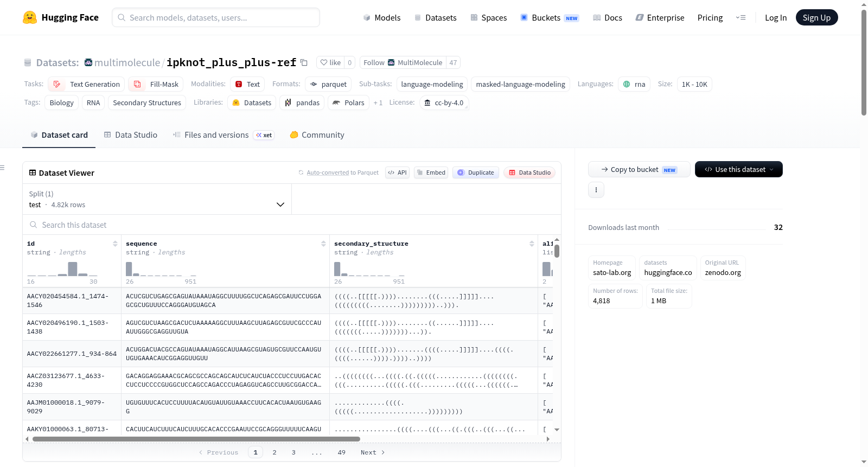The image size is (868, 467).
Task: Click the masked-language-modeling sub-task tag
Action: point(520,84)
